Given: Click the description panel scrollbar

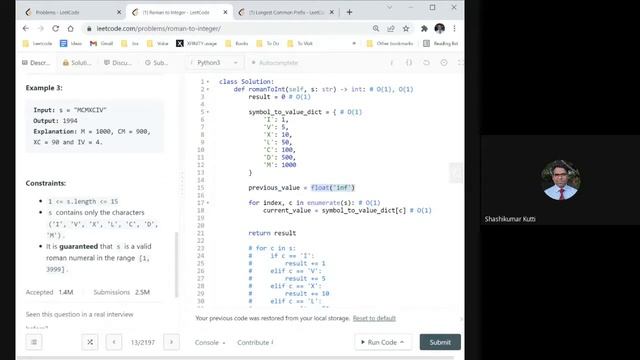Looking at the screenshot, I should (176, 264).
